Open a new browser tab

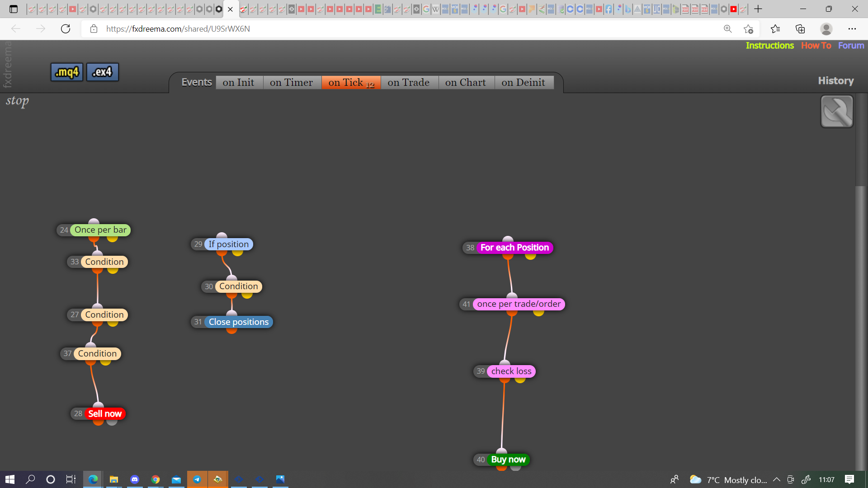[758, 9]
